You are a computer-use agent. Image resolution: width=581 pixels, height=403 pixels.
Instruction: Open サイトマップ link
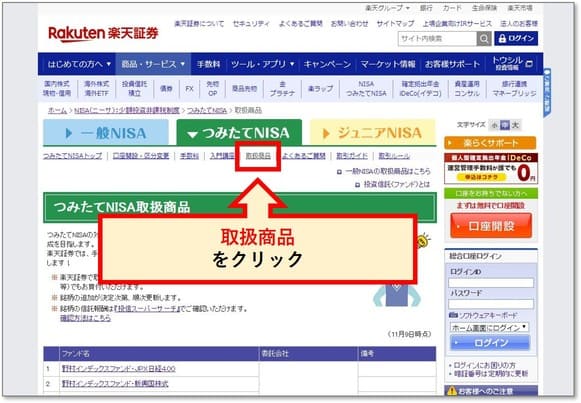tap(395, 24)
